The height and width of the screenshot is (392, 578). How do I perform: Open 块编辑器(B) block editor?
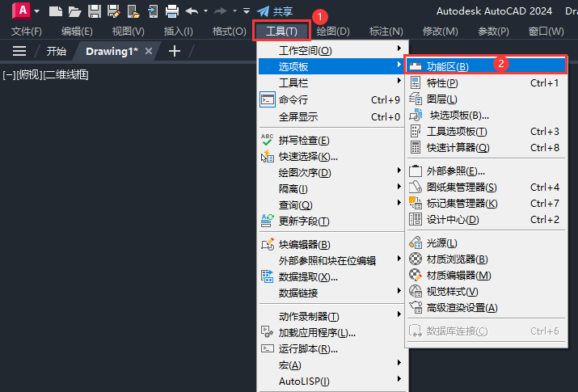[331, 245]
